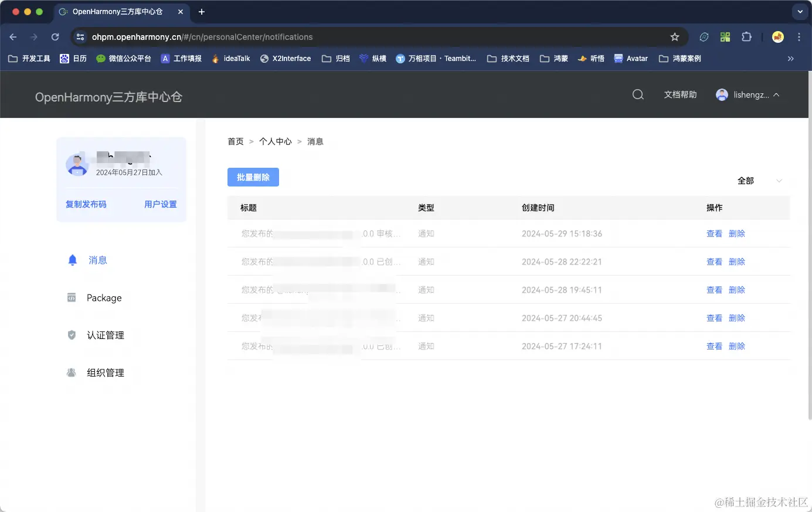Reload the page

coord(55,37)
